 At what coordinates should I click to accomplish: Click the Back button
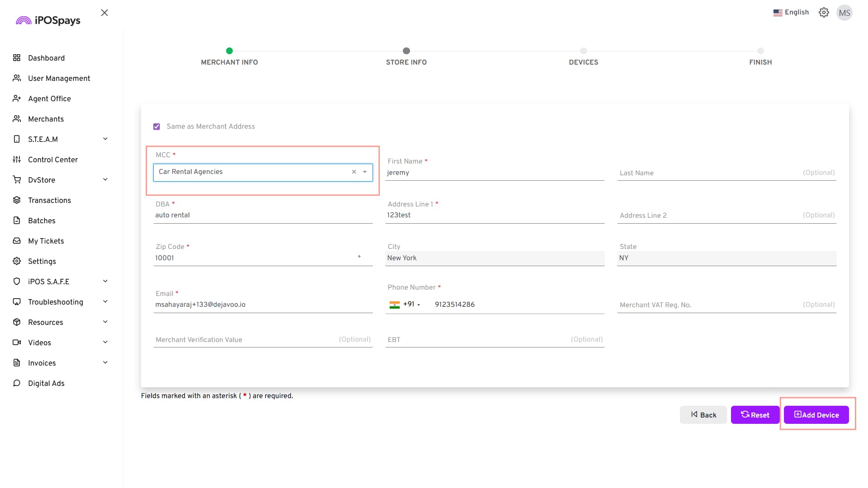click(703, 415)
